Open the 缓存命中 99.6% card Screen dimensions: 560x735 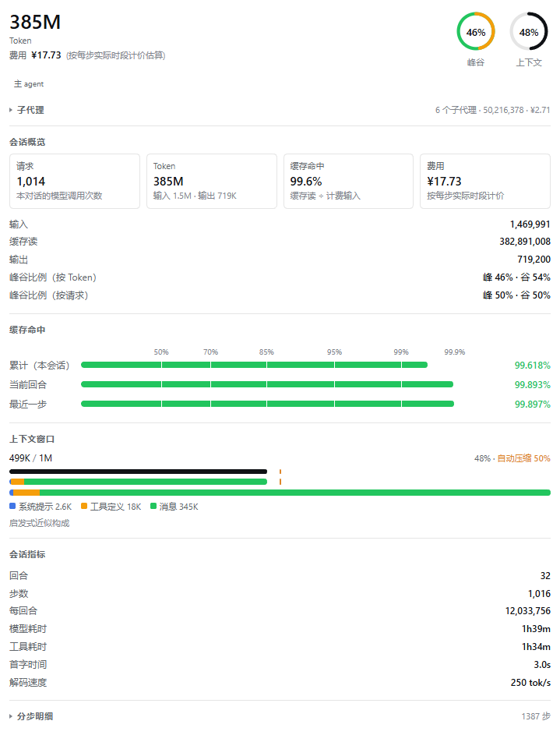pos(348,181)
